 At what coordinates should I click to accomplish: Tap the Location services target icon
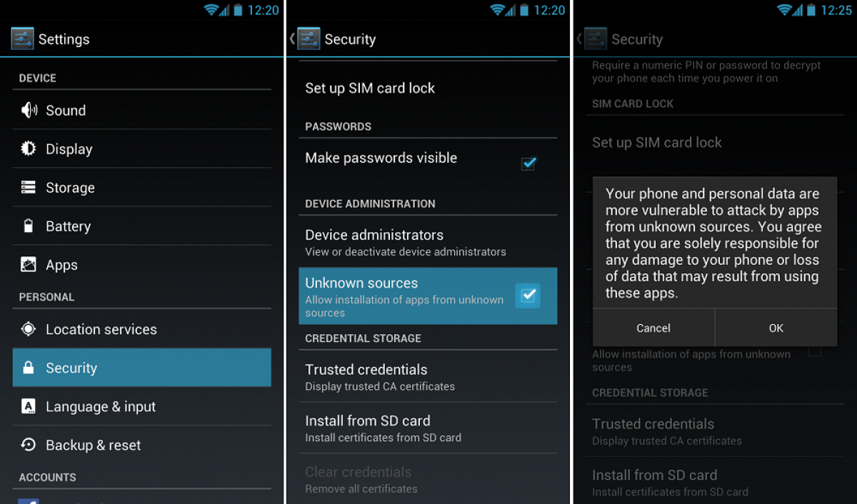coord(29,329)
